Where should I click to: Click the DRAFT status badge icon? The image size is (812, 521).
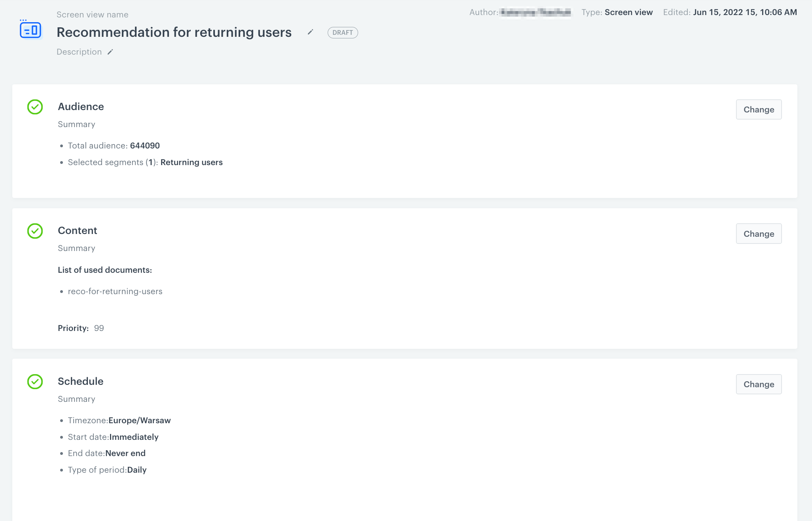tap(343, 32)
